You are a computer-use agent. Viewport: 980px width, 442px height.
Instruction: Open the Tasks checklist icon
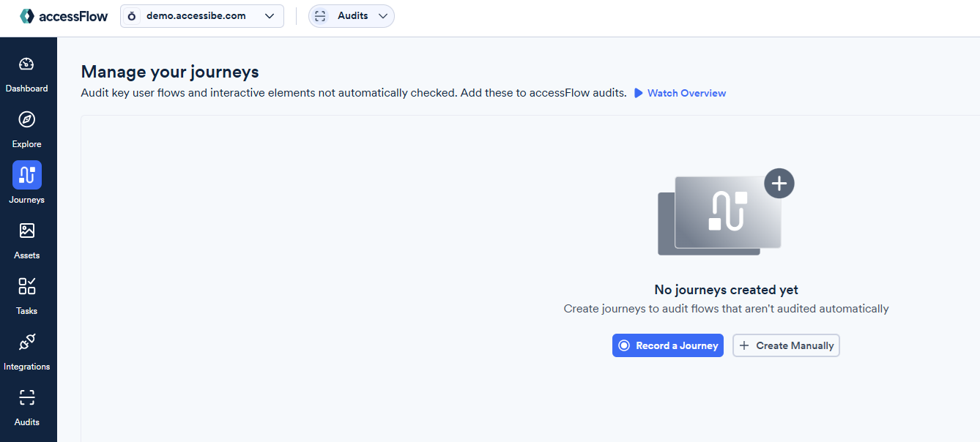click(27, 286)
